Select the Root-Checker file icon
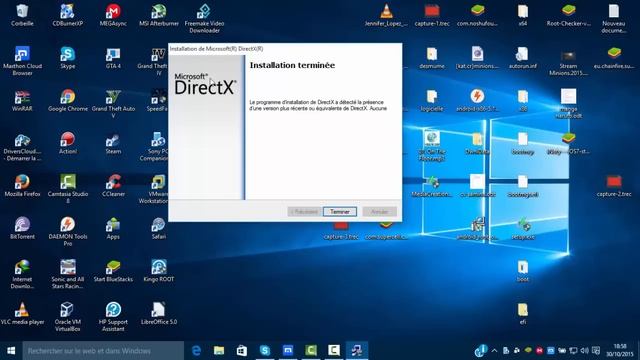This screenshot has width=640, height=360. point(569,15)
